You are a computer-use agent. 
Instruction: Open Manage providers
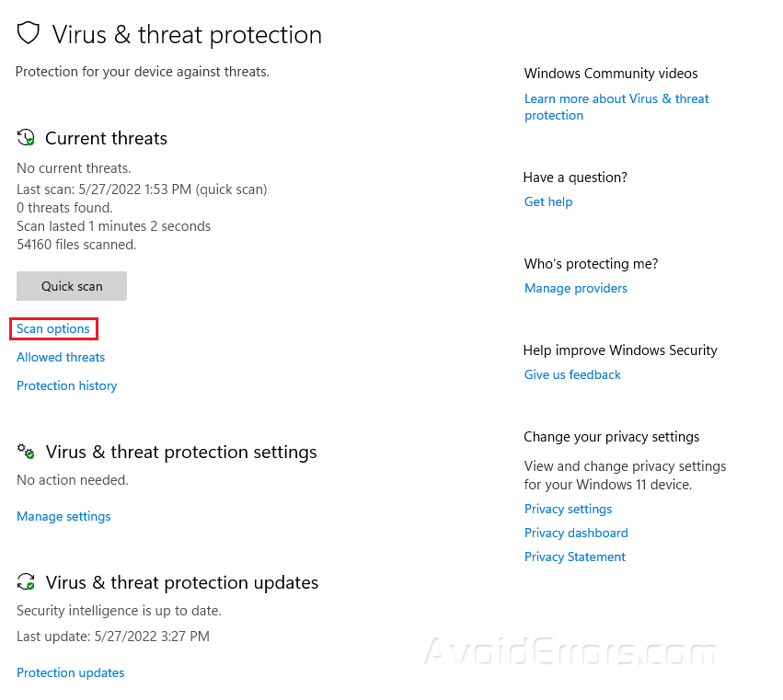click(x=576, y=288)
